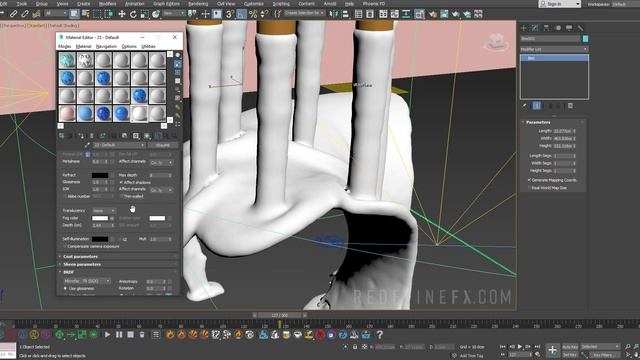
Task: Click the Get Material icon in Material Editor
Action: pos(62,136)
